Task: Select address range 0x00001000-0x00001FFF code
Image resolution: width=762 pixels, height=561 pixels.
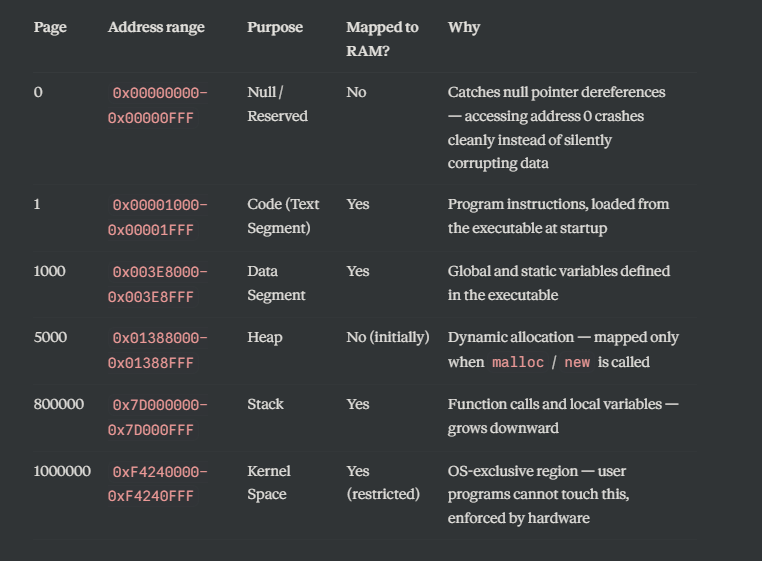Action: pyautogui.click(x=157, y=217)
